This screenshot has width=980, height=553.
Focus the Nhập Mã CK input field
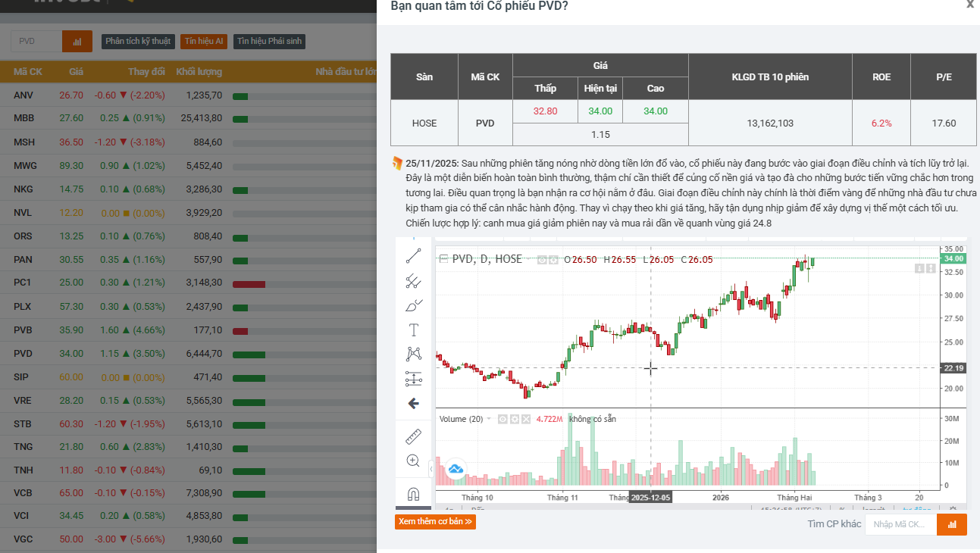coord(901,524)
